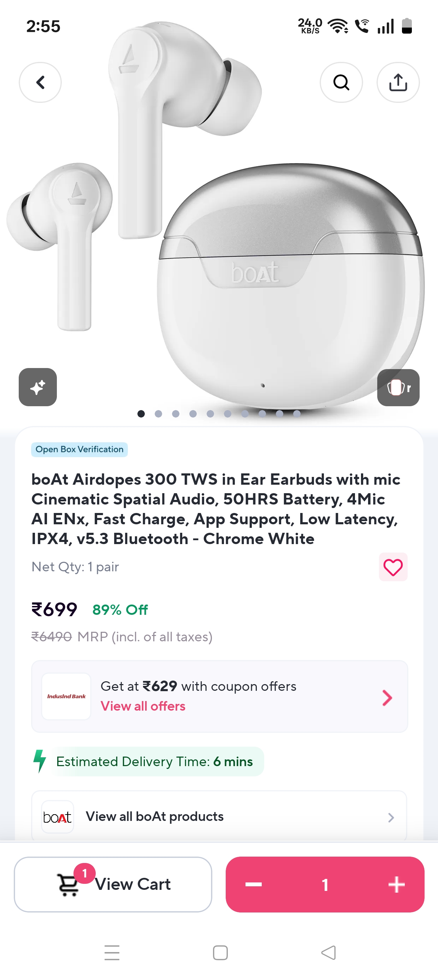Screen dimensions: 438x980
Task: Expand View all boAt products chevron
Action: click(391, 817)
